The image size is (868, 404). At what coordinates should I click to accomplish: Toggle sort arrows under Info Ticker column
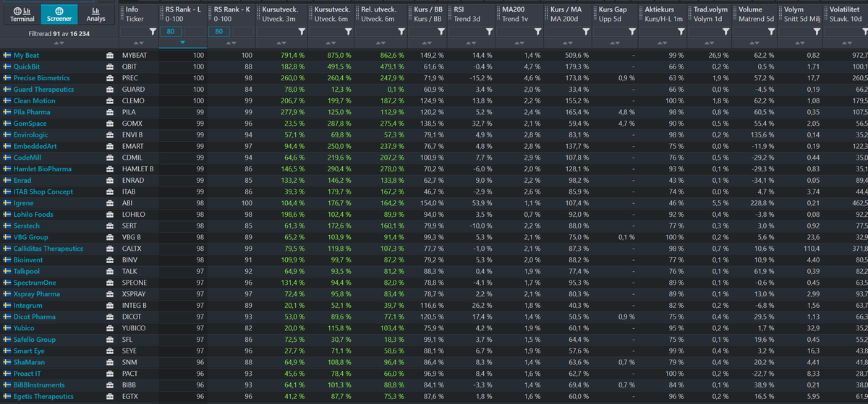click(139, 43)
